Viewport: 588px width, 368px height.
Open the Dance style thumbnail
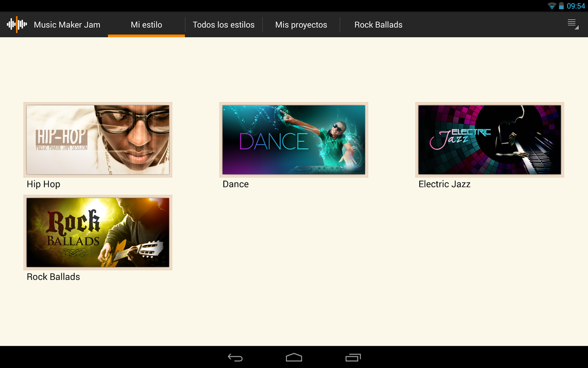(294, 140)
